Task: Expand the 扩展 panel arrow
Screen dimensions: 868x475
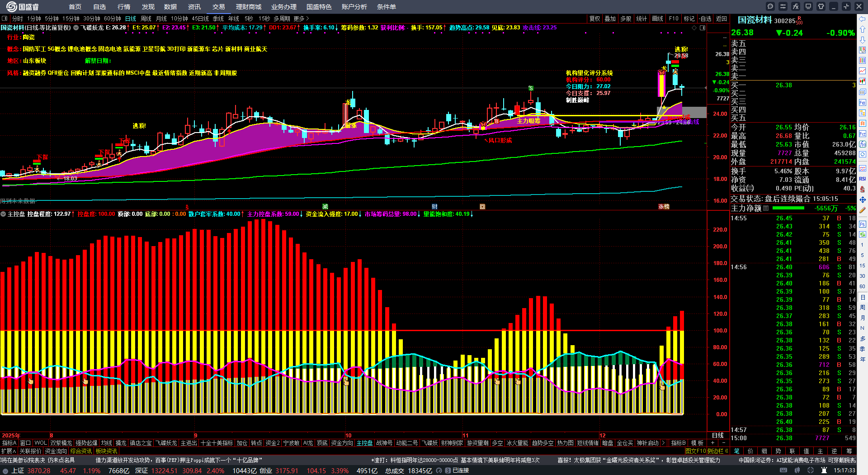Action: (9, 451)
